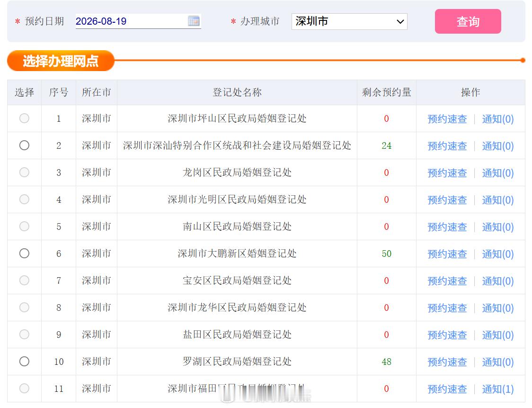This screenshot has width=532, height=408.
Task: Click 罗湖区民政局婚姻登记处 name cell
Action: click(237, 362)
